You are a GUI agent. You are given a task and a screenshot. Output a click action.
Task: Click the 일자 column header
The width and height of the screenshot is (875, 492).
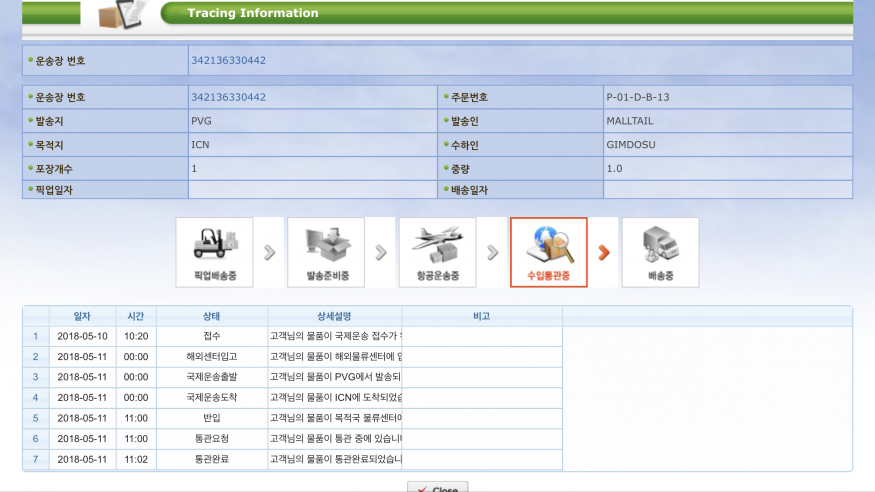pos(81,316)
